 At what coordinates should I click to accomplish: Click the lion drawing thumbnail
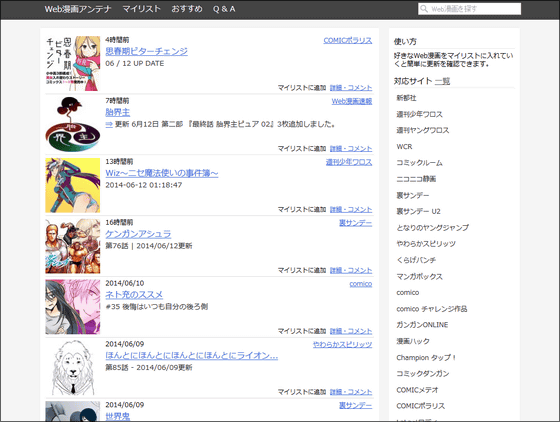73,368
